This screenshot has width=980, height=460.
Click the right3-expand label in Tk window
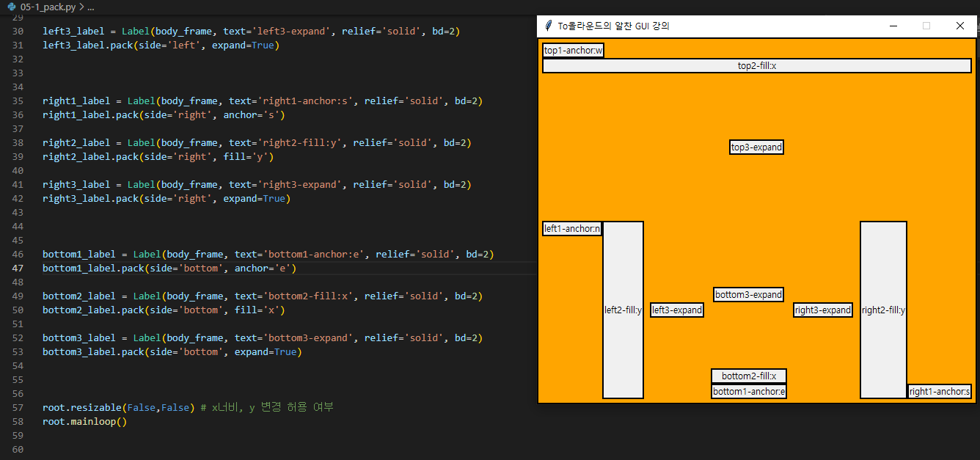click(823, 310)
